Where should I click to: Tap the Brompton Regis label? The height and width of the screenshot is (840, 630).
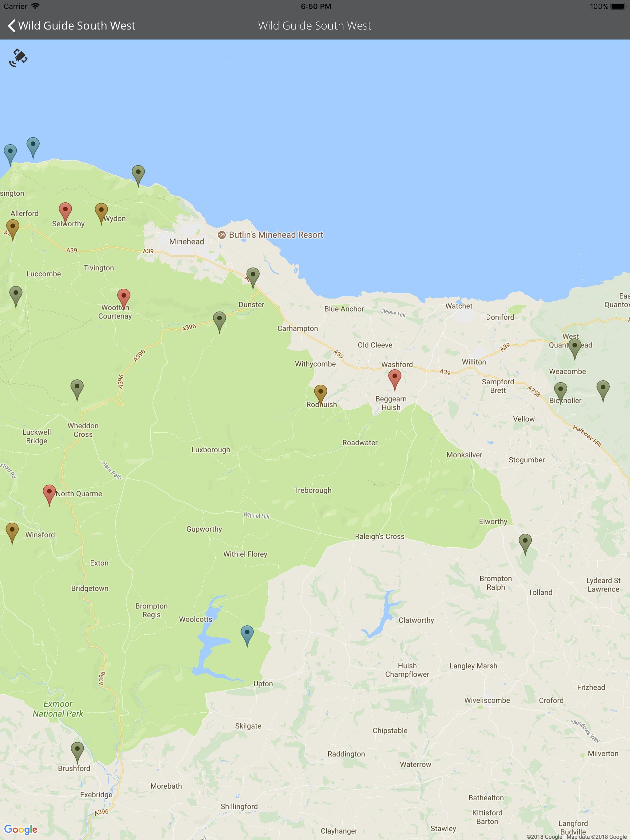[x=151, y=610]
